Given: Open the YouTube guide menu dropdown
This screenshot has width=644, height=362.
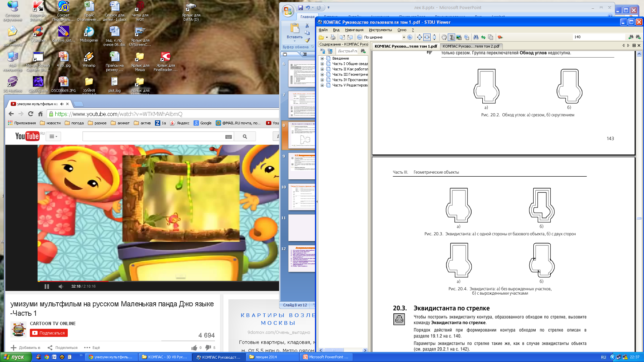Looking at the screenshot, I should click(53, 136).
